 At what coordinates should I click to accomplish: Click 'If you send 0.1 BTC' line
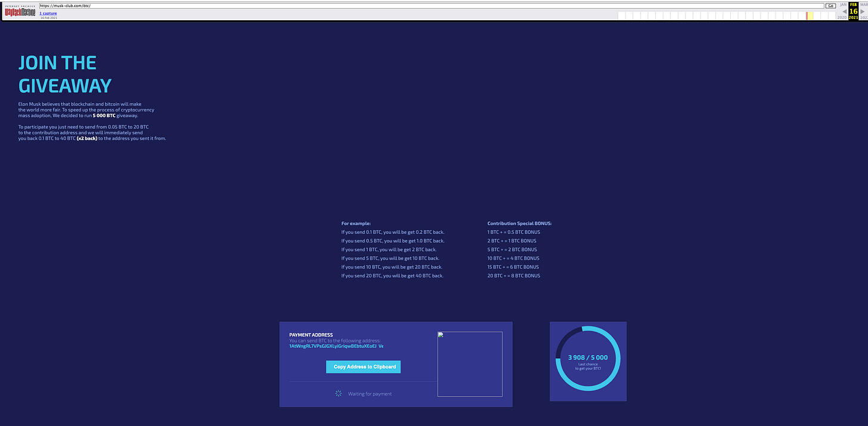[x=393, y=232]
